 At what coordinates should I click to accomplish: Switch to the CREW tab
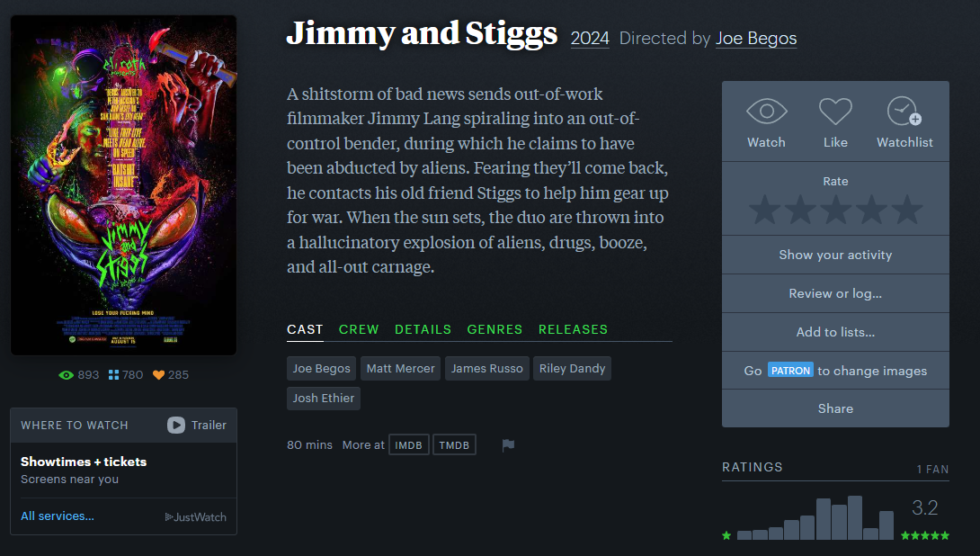pos(359,329)
